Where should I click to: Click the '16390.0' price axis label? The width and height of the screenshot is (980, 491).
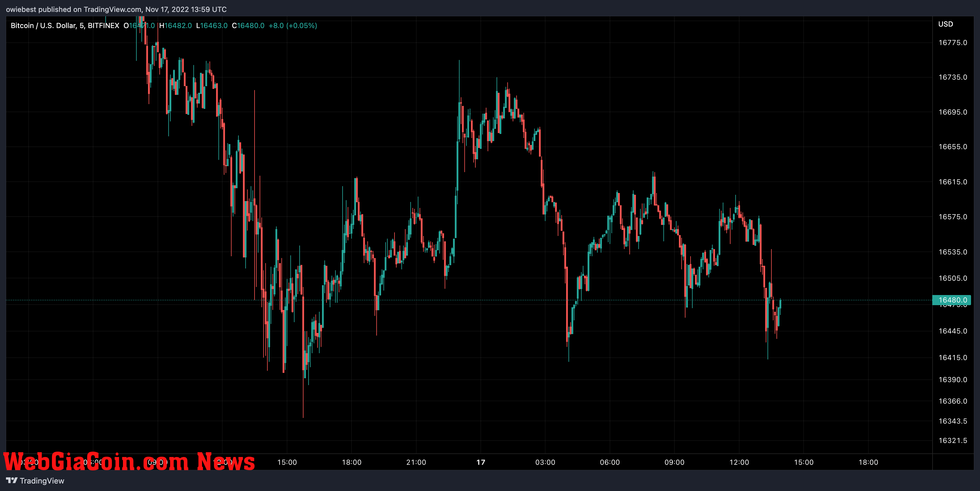[953, 379]
